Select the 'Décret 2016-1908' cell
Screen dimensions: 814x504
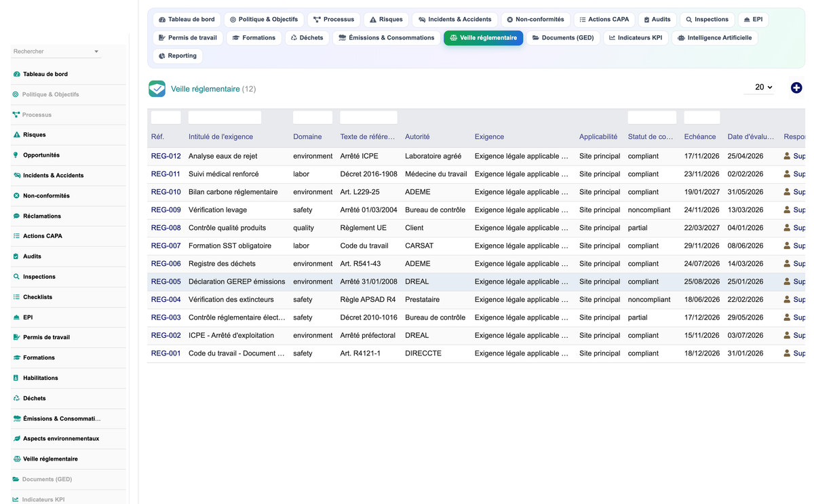click(x=369, y=174)
